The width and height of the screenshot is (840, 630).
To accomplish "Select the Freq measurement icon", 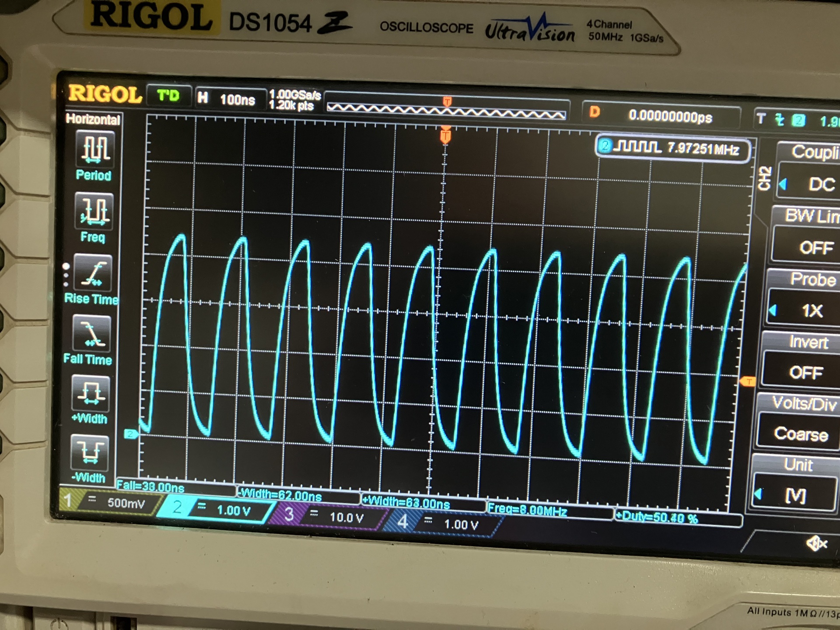I will click(94, 212).
